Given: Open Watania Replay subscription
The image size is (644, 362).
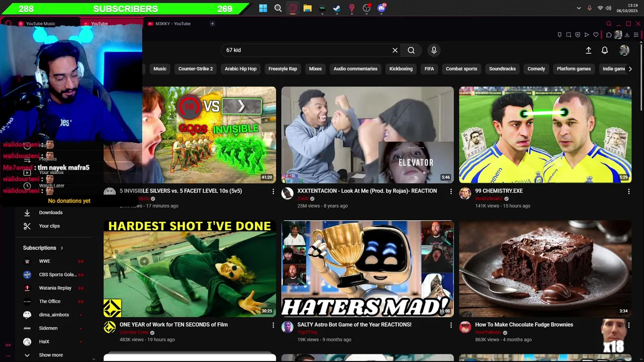Looking at the screenshot, I should (53, 288).
